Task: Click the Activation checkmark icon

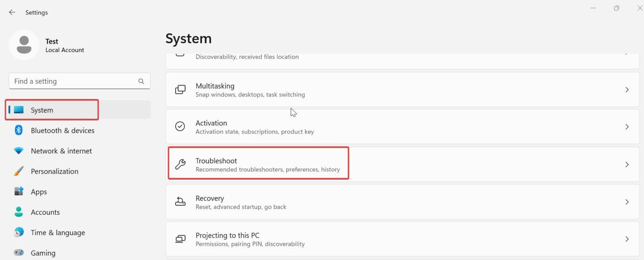Action: 180,126
